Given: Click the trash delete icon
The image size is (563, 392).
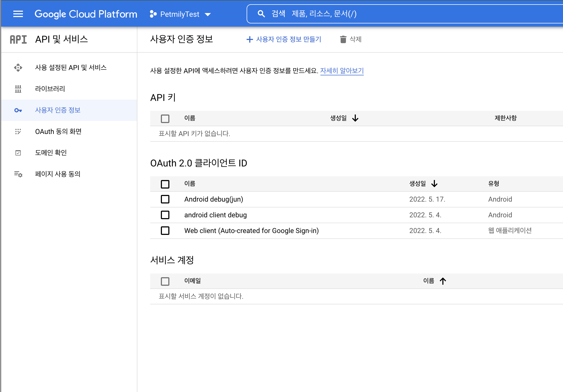Looking at the screenshot, I should (x=343, y=39).
